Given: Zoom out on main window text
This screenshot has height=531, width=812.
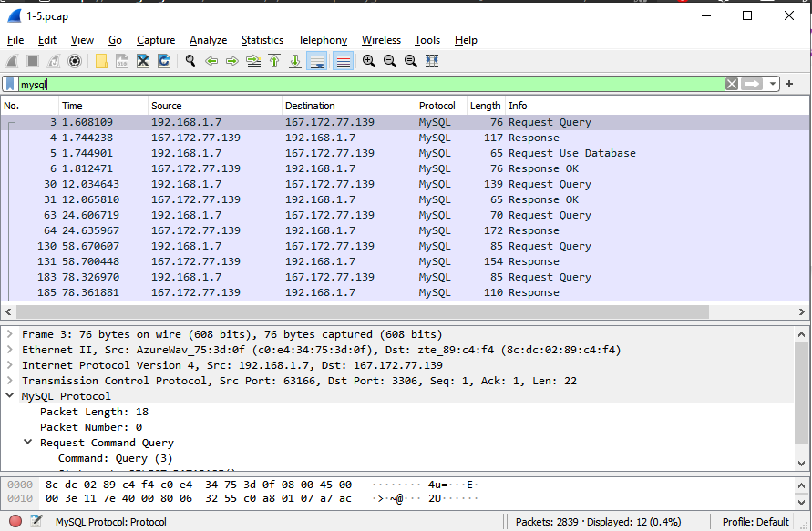Looking at the screenshot, I should 390,61.
